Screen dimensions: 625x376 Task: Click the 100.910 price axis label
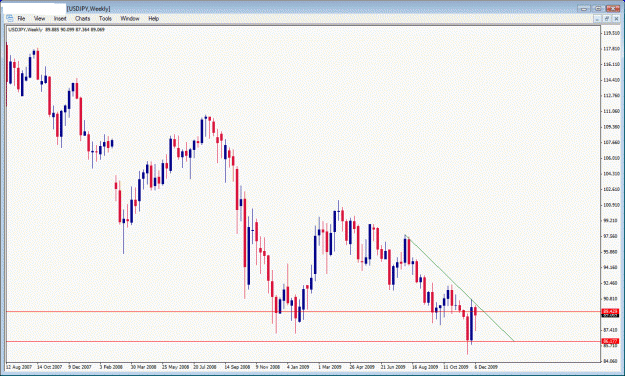(x=611, y=205)
